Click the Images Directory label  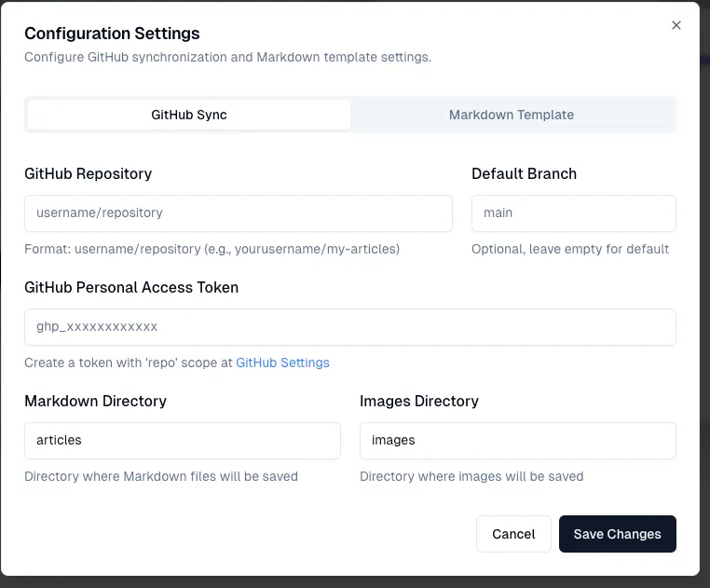(419, 401)
